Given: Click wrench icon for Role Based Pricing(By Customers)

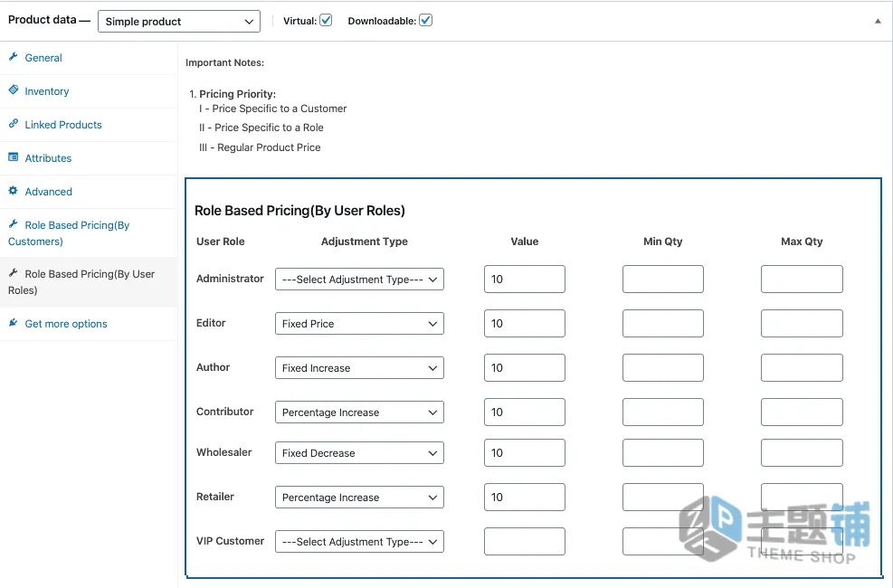Looking at the screenshot, I should [x=13, y=224].
